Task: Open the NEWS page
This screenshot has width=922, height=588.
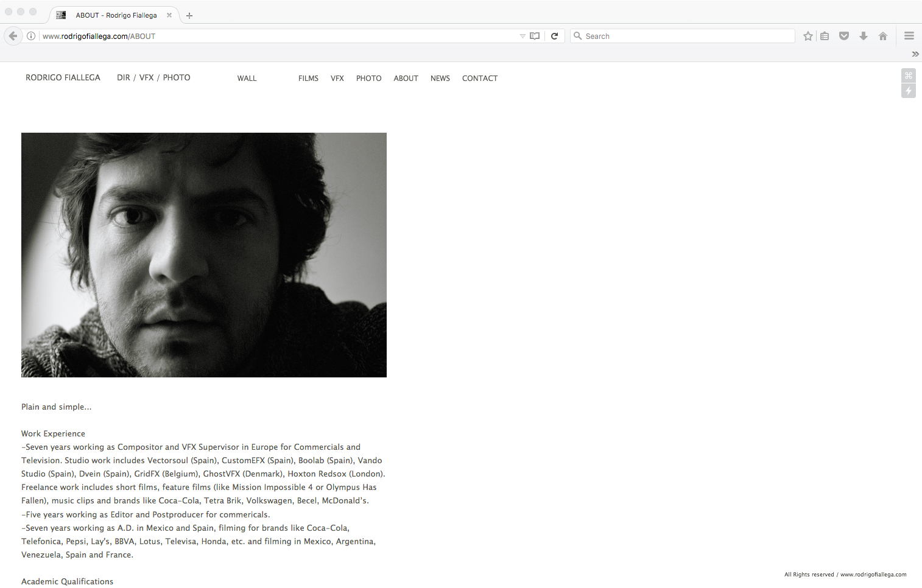Action: pos(440,79)
